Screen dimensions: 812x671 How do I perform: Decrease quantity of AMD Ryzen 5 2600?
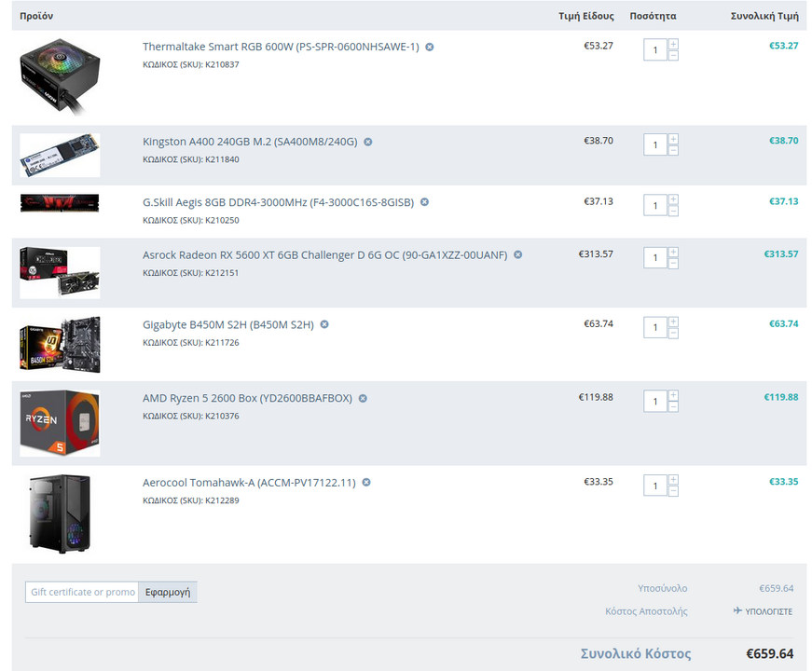(x=673, y=407)
